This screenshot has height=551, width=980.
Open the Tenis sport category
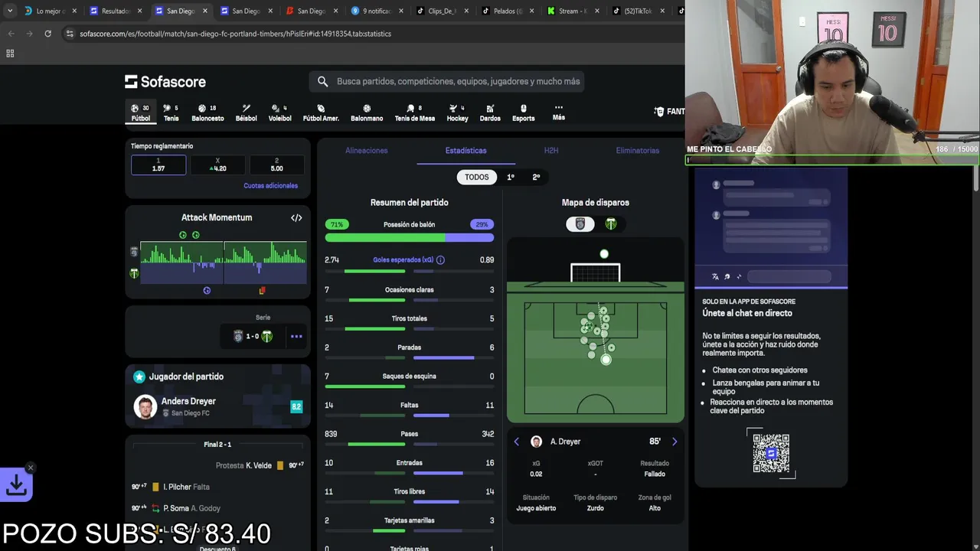(x=171, y=112)
